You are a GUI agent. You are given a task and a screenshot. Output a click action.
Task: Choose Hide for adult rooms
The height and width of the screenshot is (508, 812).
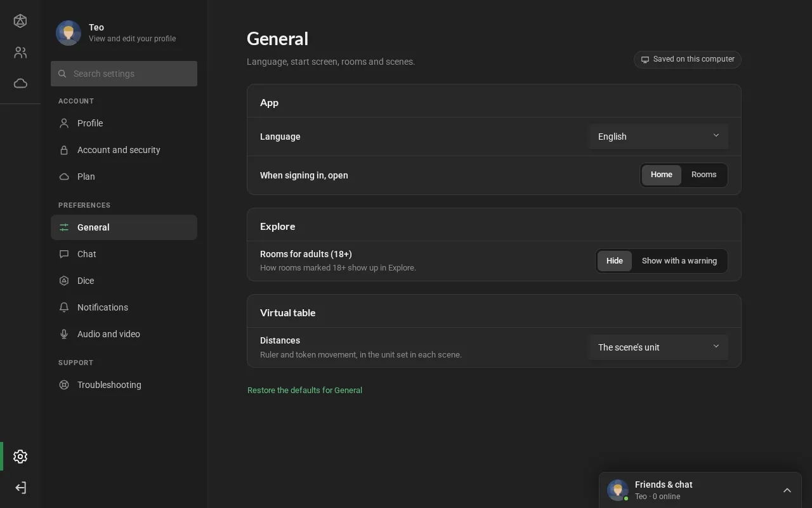[x=614, y=261]
